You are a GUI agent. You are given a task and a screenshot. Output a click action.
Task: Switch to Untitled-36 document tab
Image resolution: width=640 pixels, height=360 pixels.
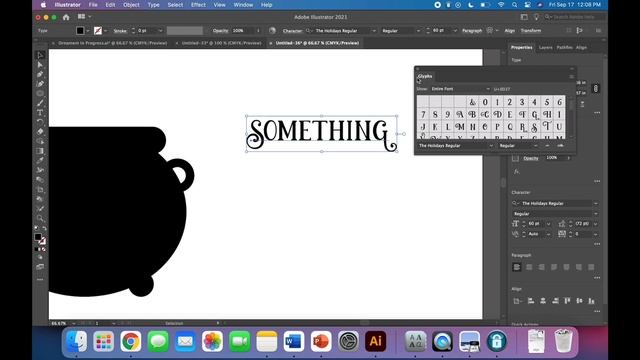coord(317,43)
